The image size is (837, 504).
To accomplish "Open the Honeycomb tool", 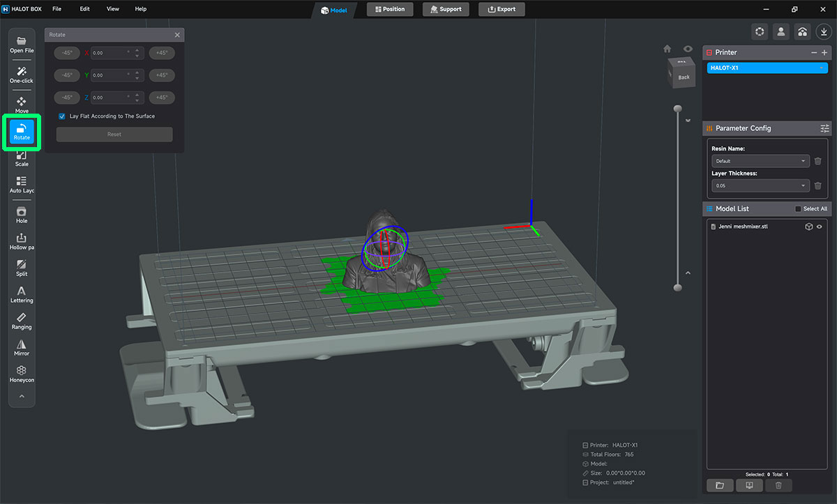I will (x=22, y=374).
